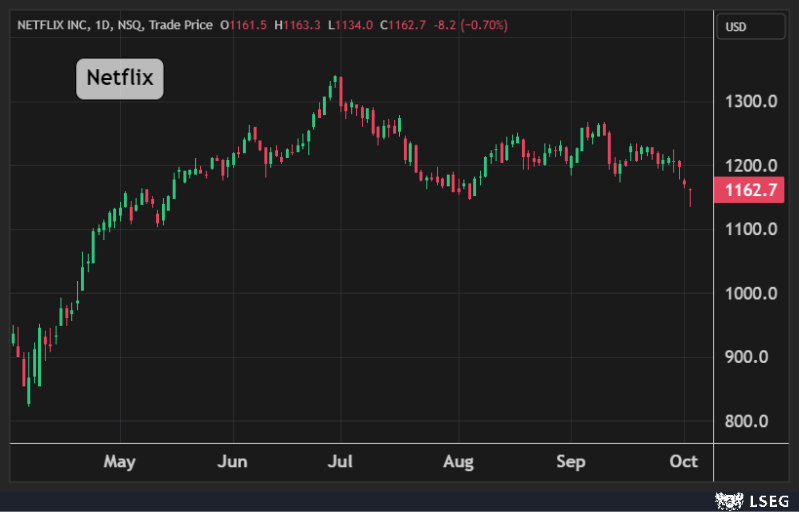This screenshot has width=799, height=512.
Task: Click the May label on time axis
Action: point(119,462)
